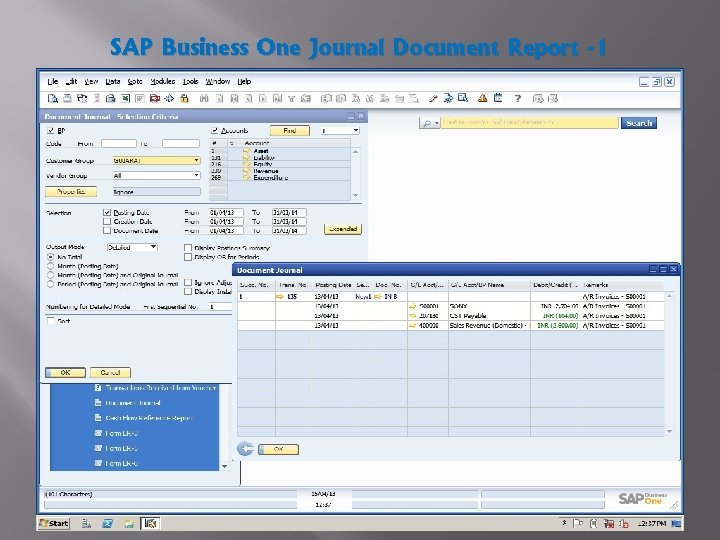Click the Lock Screen padlock icon
This screenshot has height=540, width=720.
click(x=184, y=98)
